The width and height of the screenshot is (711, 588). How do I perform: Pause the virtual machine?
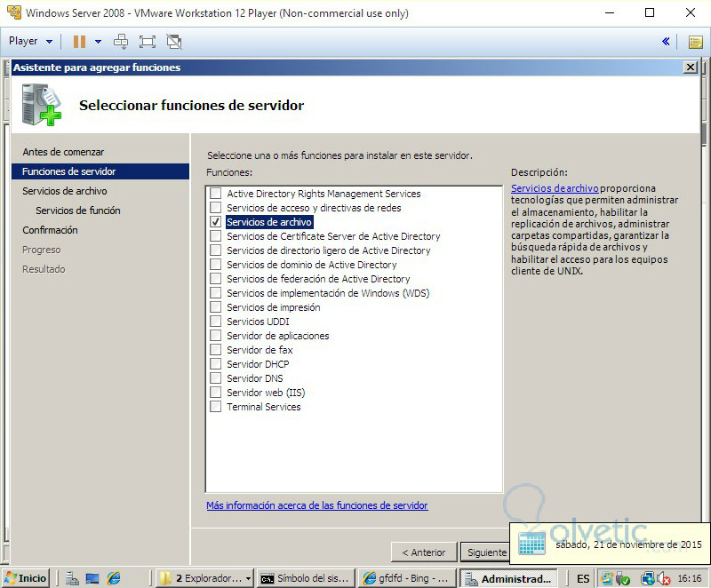point(79,42)
